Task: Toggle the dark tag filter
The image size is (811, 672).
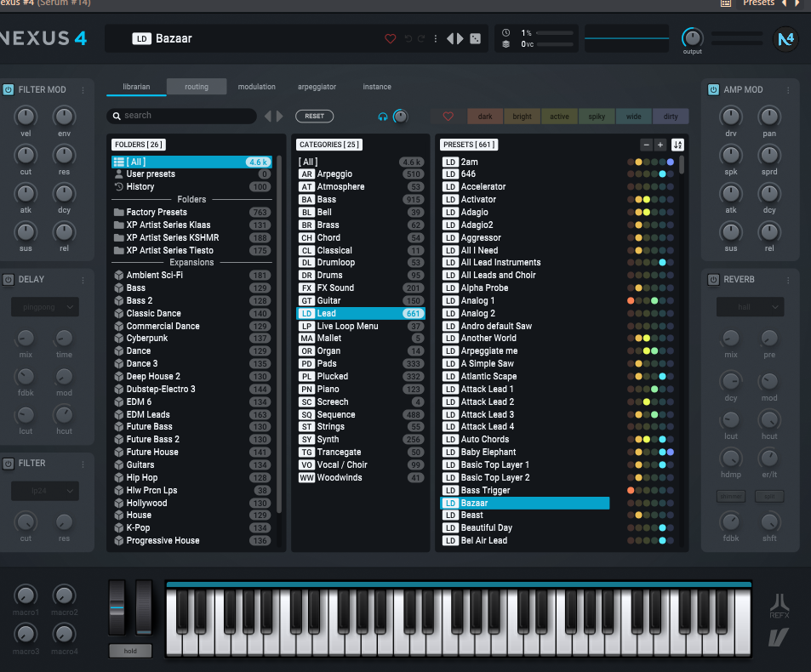Action: pos(485,117)
